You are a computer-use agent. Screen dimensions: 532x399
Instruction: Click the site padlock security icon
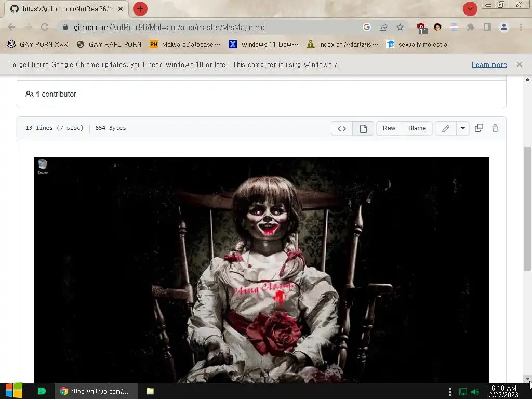(65, 27)
